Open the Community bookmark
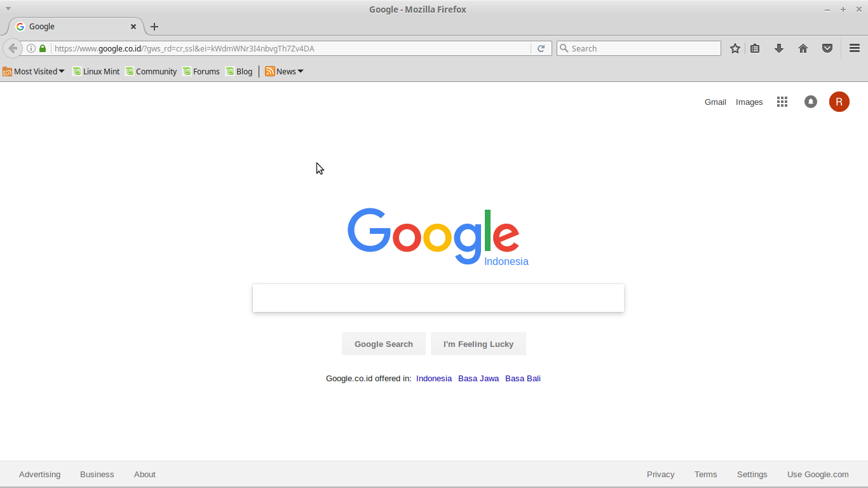 click(x=151, y=71)
